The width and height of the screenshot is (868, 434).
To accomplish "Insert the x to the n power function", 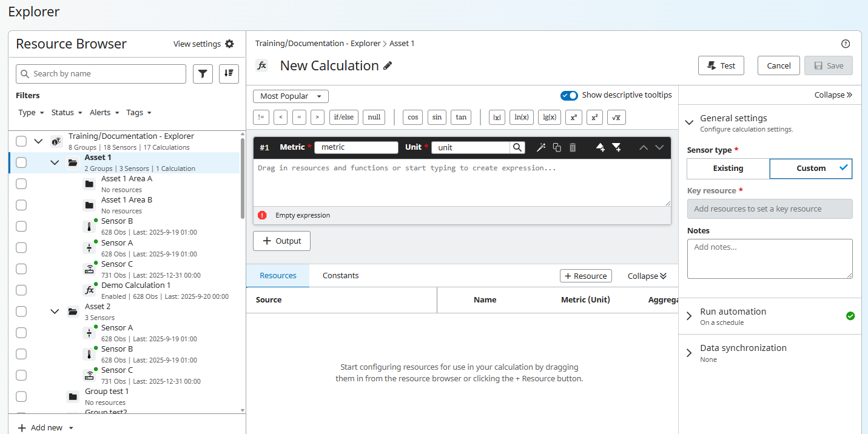I will tap(574, 117).
